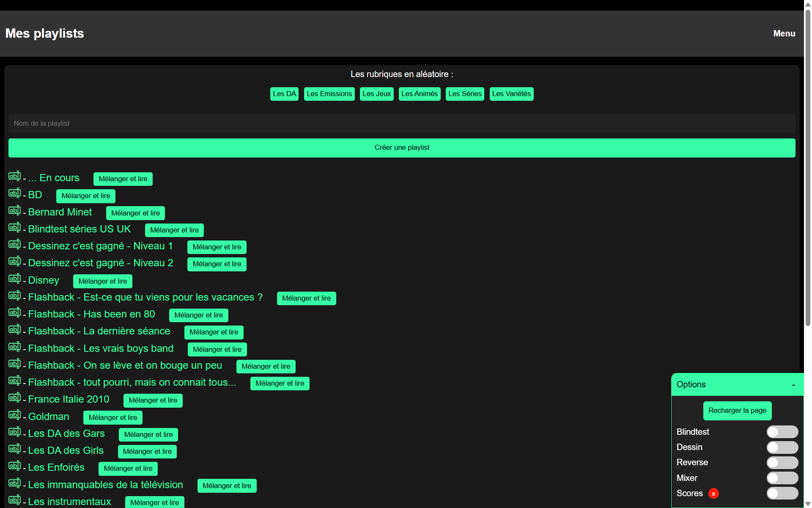Shuffle and play the Disney playlist
The height and width of the screenshot is (508, 812).
point(103,281)
